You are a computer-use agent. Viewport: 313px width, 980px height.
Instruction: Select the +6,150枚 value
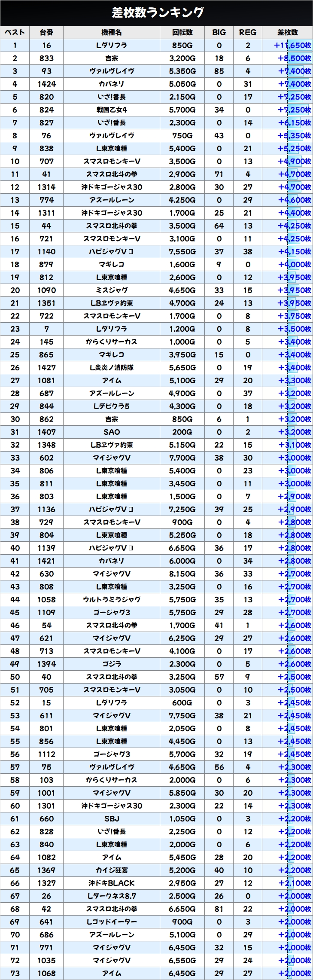295,123
